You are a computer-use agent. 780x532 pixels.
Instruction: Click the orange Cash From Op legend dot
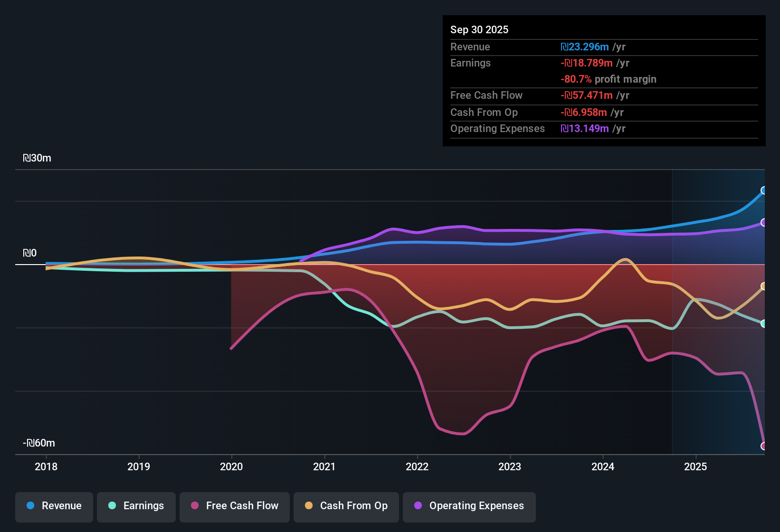(308, 506)
